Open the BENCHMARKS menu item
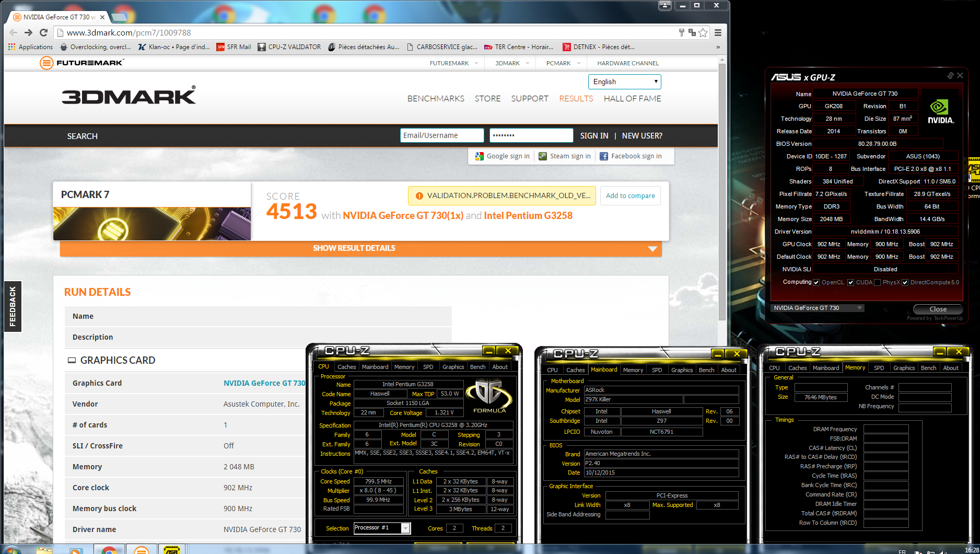Viewport: 980px width, 554px height. pyautogui.click(x=436, y=98)
